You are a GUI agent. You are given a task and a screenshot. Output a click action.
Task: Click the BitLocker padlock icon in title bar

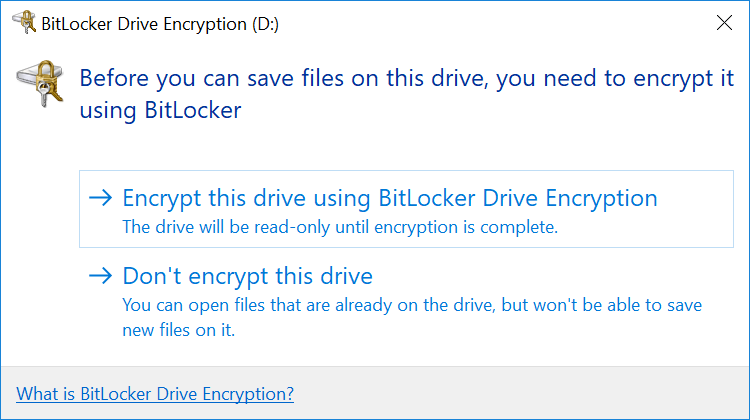pos(24,22)
